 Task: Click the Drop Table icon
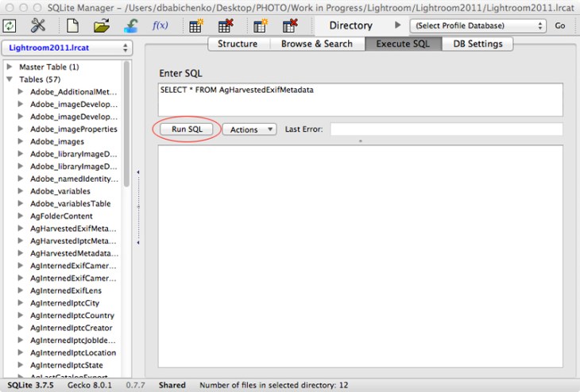225,25
